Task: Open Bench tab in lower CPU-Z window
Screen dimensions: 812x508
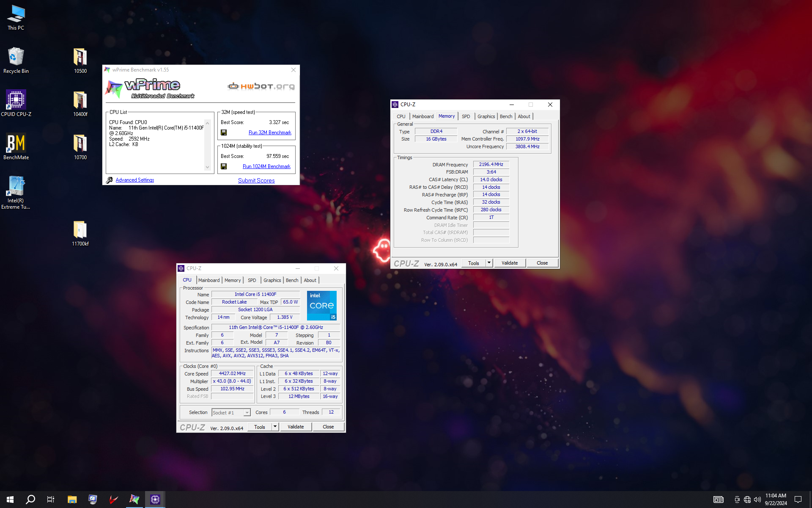Action: pyautogui.click(x=292, y=280)
